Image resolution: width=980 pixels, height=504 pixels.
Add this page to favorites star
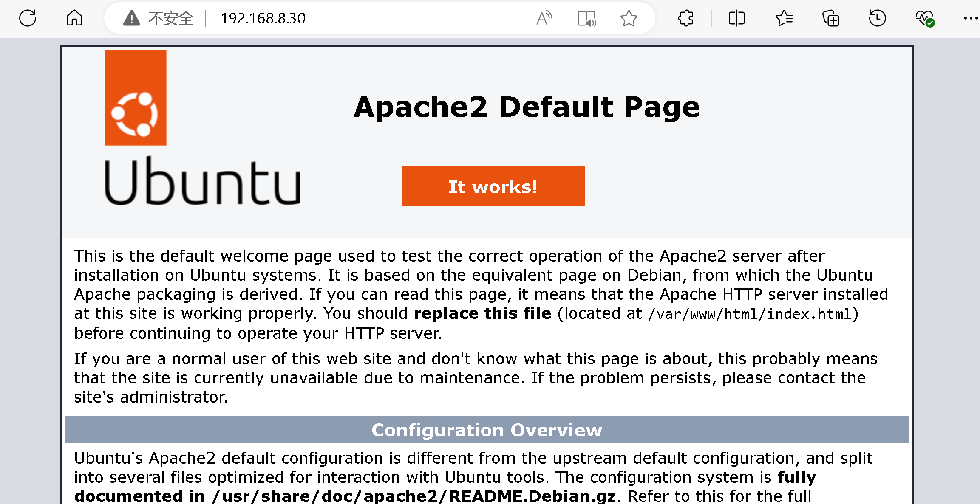coord(629,18)
